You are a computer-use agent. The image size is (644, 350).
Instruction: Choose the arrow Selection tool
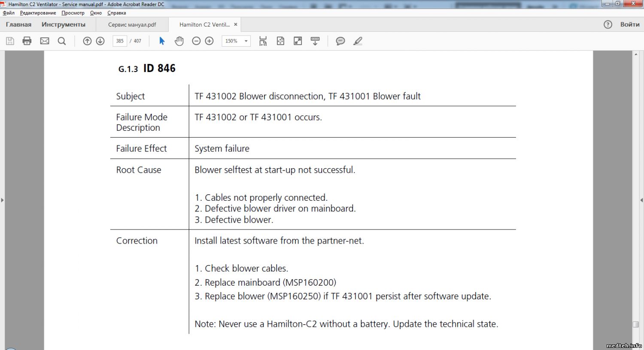(162, 41)
